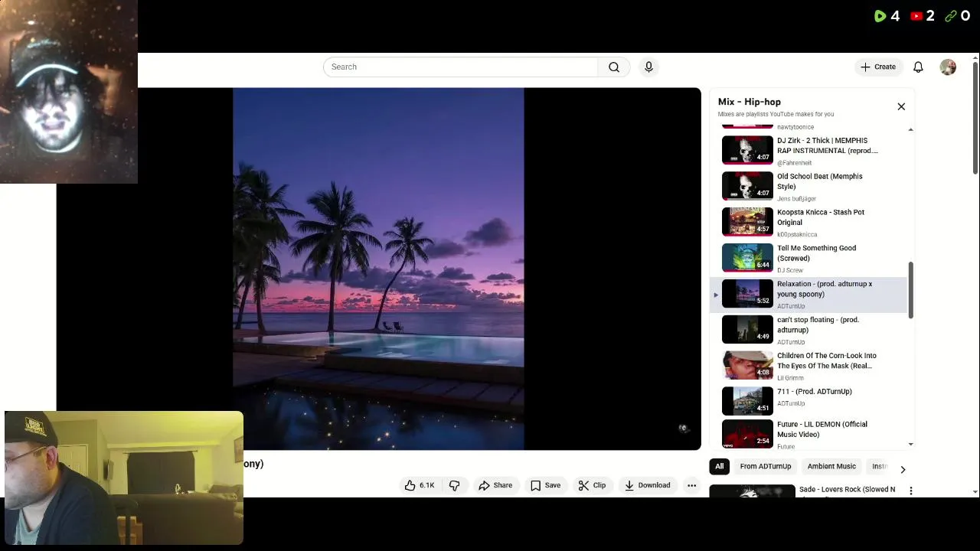Select the From ADTurnUp chip

click(x=766, y=466)
